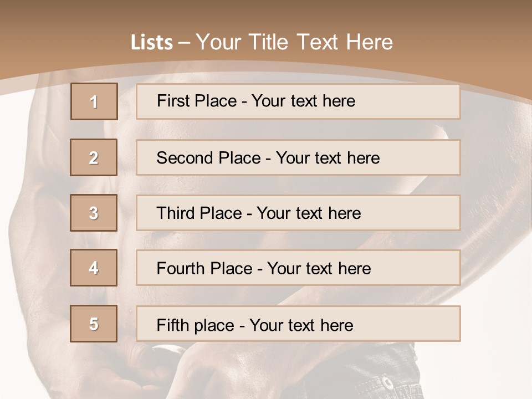The image size is (532, 399).
Task: Click the bold 'Lists' word in title
Action: 152,42
